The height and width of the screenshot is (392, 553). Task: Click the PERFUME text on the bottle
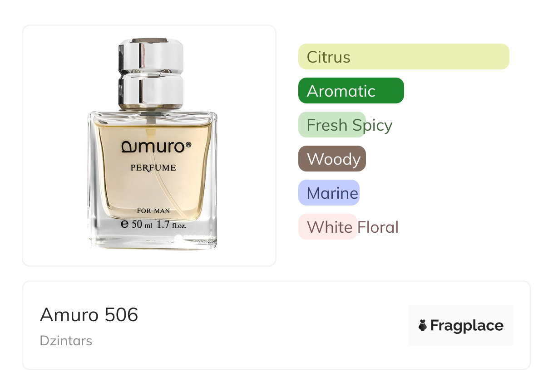[x=153, y=167]
